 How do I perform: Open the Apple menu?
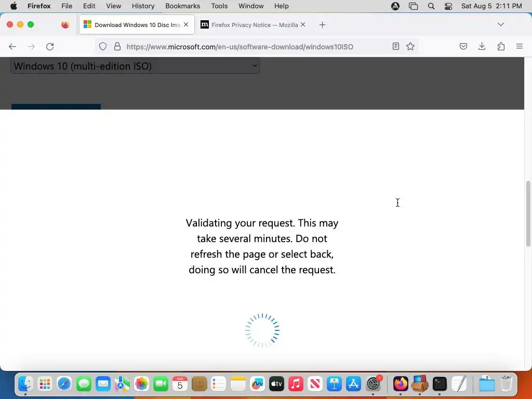pos(14,6)
